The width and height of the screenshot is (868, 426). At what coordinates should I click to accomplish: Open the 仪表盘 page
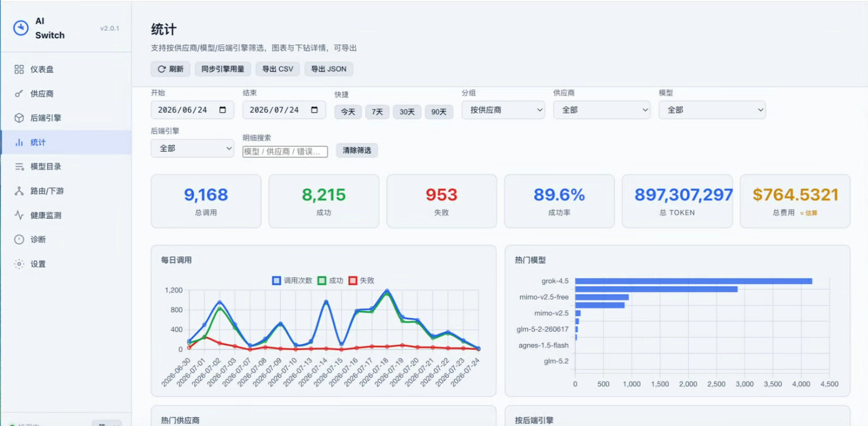point(65,70)
